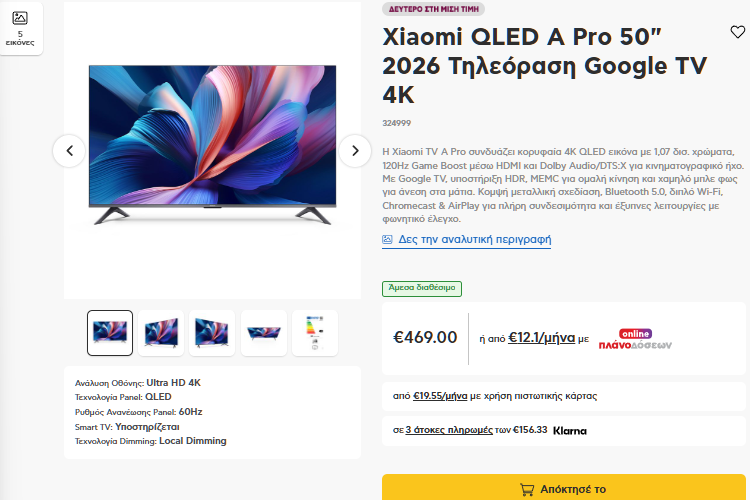
Task: Open the €19.55/μήνα credit card link
Action: tap(440, 396)
